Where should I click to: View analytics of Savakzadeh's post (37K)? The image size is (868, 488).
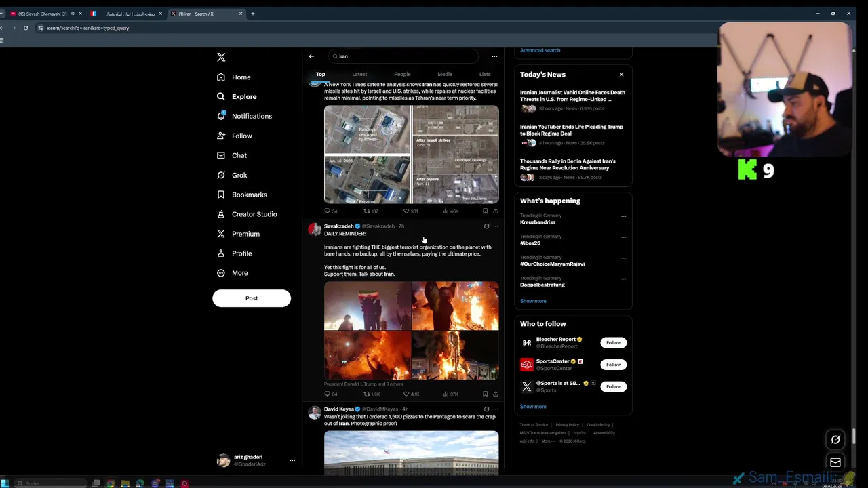[451, 394]
